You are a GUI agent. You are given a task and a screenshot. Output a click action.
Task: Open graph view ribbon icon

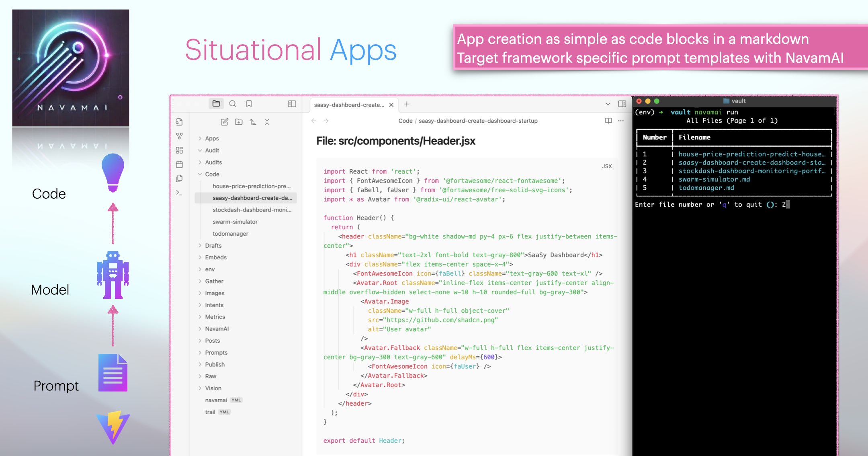pos(179,136)
